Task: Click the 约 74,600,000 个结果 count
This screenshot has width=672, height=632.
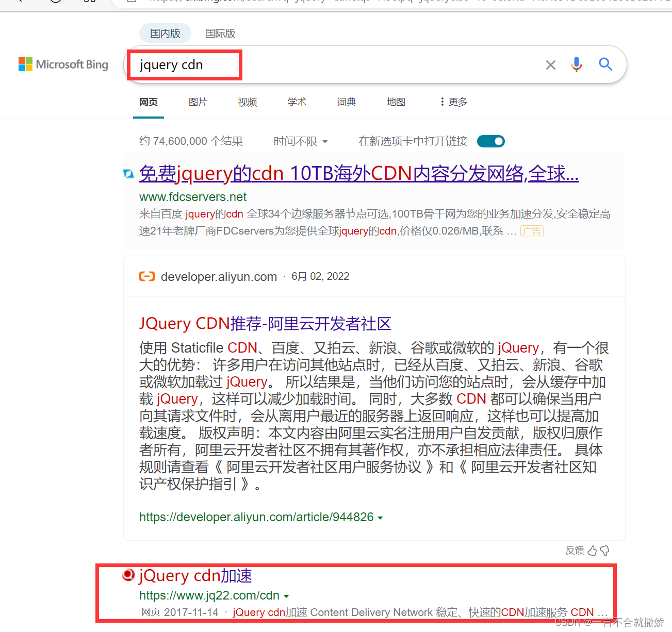Action: coord(191,141)
